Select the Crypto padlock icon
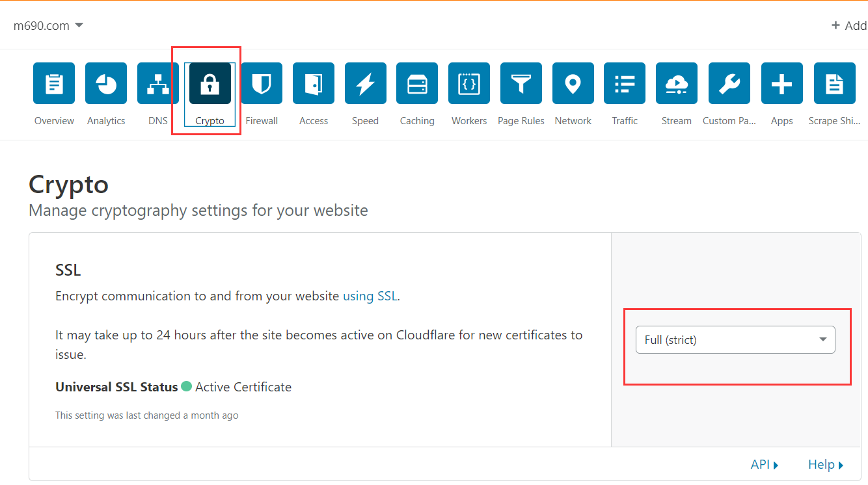 [x=210, y=83]
